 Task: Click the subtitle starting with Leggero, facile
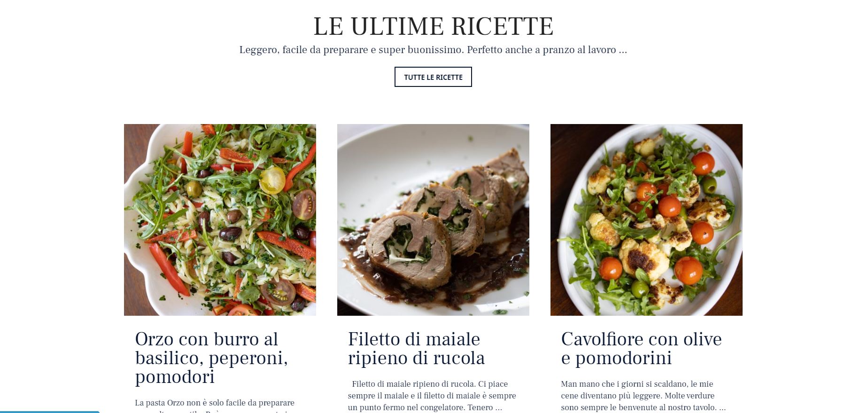click(x=433, y=50)
